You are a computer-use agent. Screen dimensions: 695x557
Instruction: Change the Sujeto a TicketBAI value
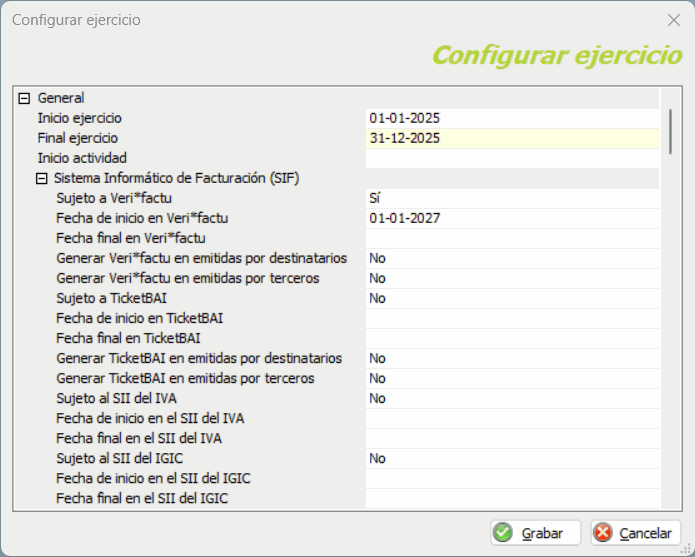click(512, 298)
